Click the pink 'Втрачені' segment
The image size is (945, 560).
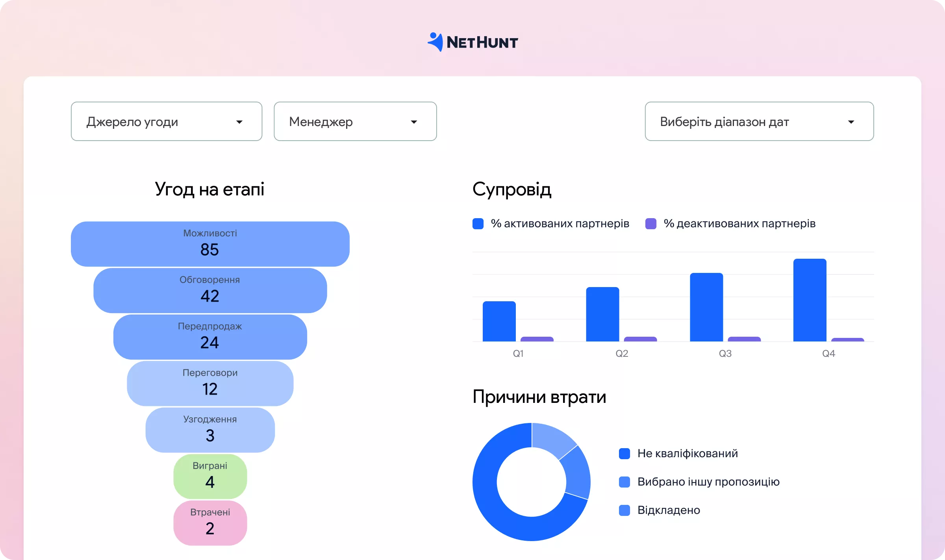[210, 523]
